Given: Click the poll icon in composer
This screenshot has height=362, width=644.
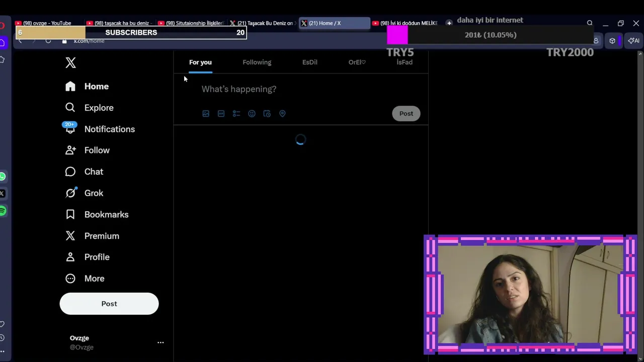Looking at the screenshot, I should pyautogui.click(x=236, y=114).
